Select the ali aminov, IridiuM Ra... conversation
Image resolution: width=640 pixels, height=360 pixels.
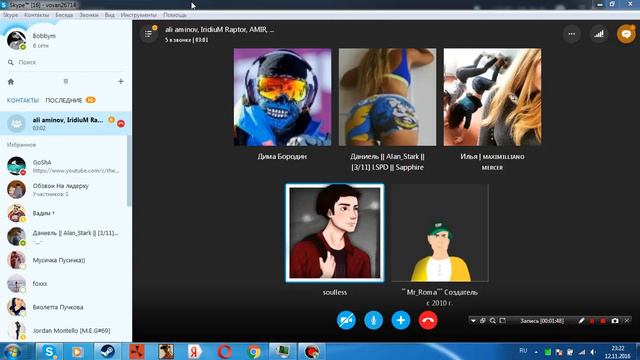pos(65,123)
